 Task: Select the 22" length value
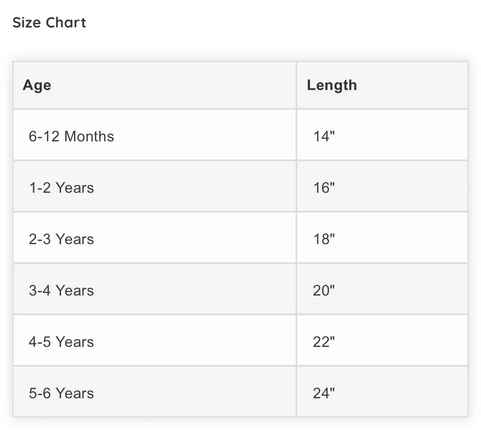[x=324, y=342]
